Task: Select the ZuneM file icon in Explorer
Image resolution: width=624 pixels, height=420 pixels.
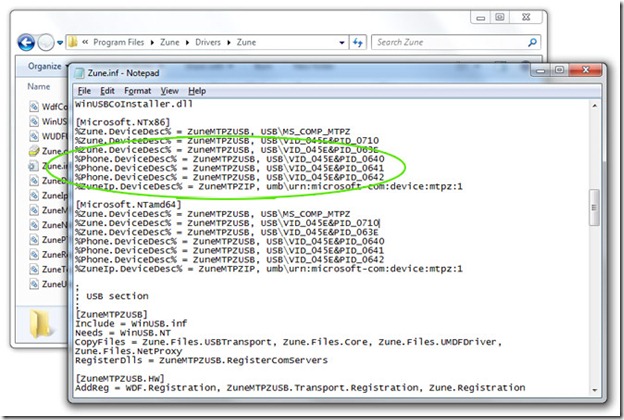Action: (34, 210)
